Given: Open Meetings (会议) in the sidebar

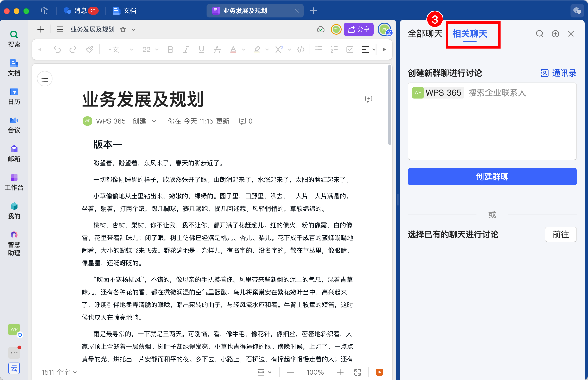Looking at the screenshot, I should click(14, 125).
